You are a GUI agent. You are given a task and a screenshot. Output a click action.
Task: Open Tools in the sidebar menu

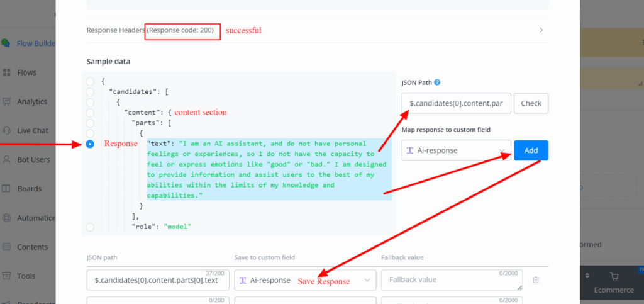coord(25,276)
